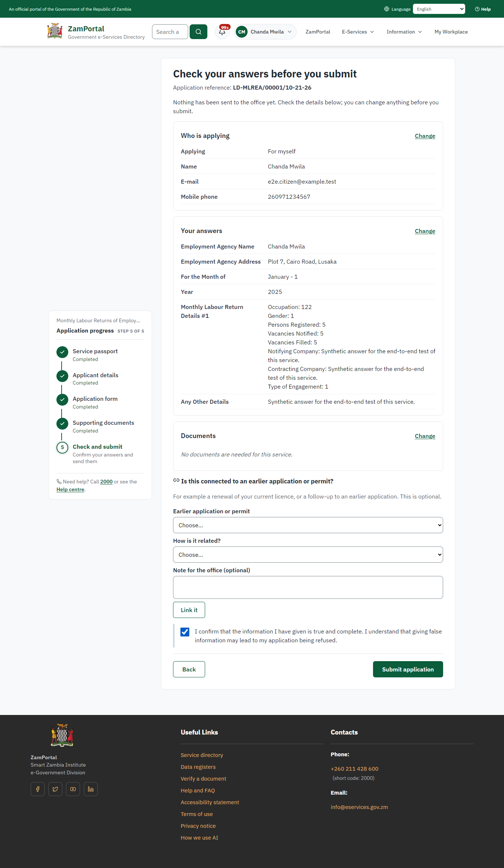Open the How we use AI footer link
Viewport: 504px width, 868px height.
pos(199,838)
